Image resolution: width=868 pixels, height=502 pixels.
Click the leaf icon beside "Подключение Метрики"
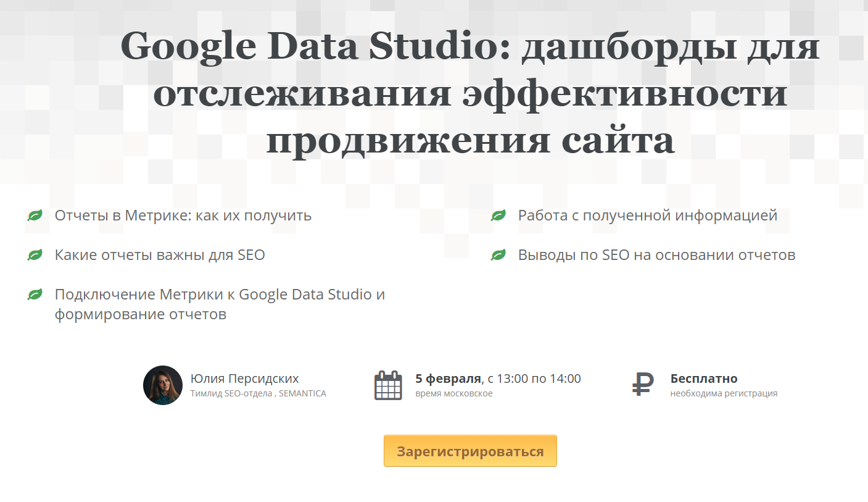[x=35, y=295]
